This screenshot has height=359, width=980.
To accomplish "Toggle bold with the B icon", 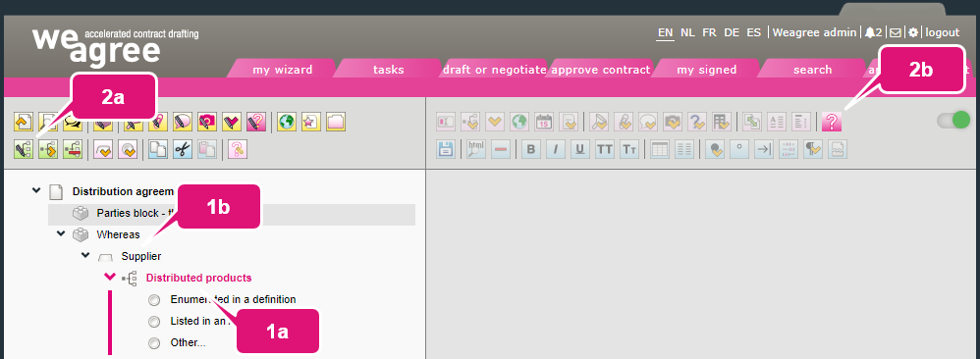I will [531, 149].
